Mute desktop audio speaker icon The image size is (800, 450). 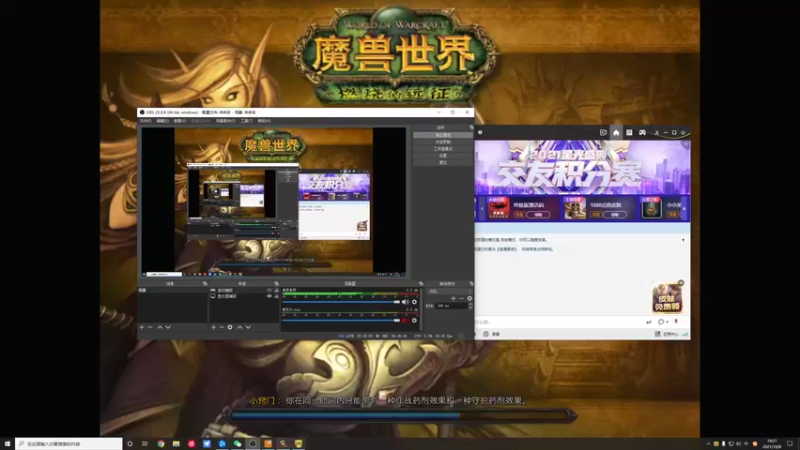(406, 302)
